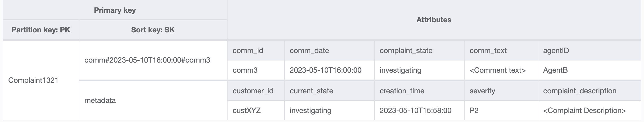The image size is (644, 122).
Task: Click the Attributes column header
Action: click(x=434, y=20)
